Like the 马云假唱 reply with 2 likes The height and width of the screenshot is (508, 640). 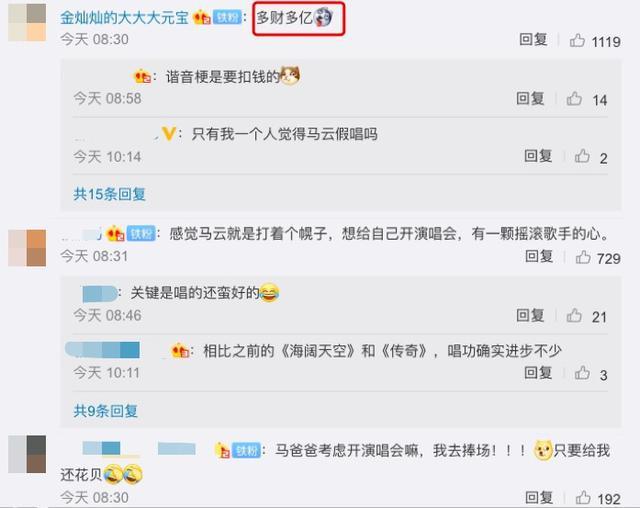pos(582,156)
